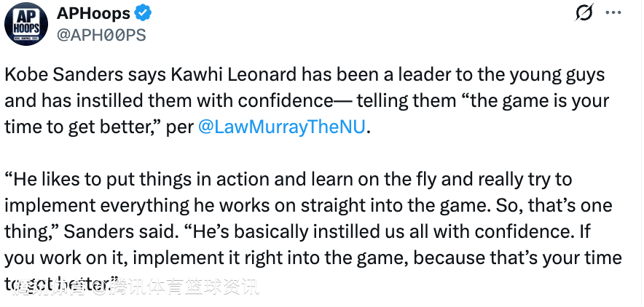This screenshot has height=307, width=644.
Task: Open the APHoops display name profile
Action: (93, 15)
